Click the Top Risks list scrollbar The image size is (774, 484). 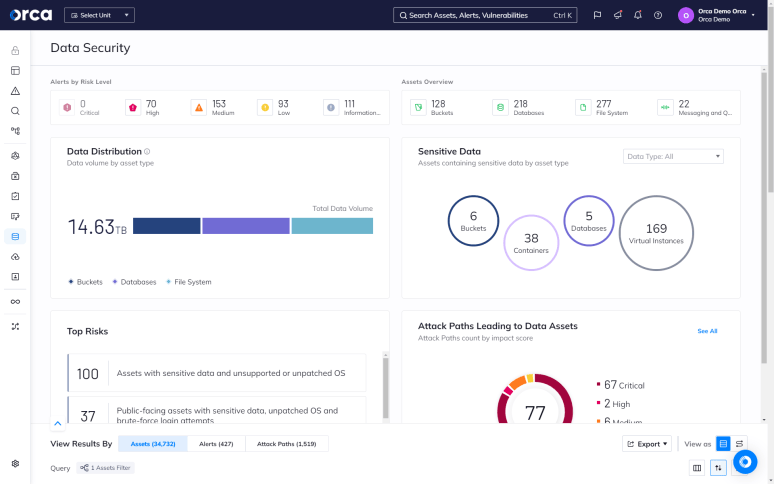point(386,388)
